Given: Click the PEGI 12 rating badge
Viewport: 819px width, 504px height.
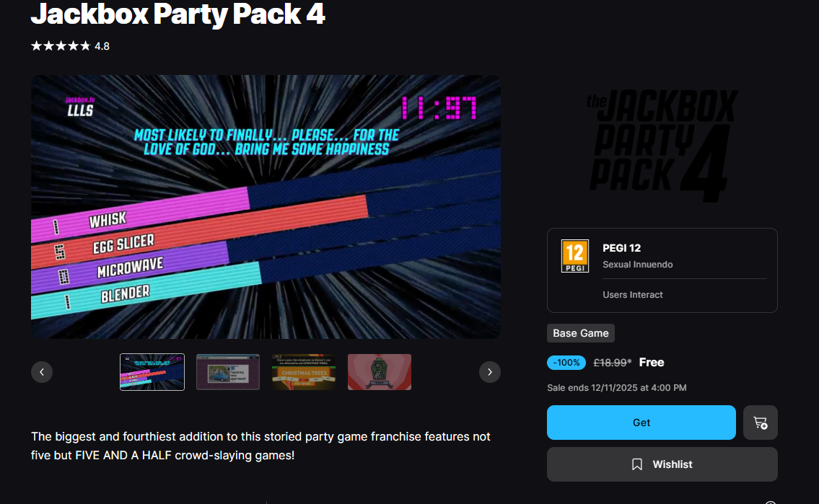Looking at the screenshot, I should pyautogui.click(x=574, y=256).
